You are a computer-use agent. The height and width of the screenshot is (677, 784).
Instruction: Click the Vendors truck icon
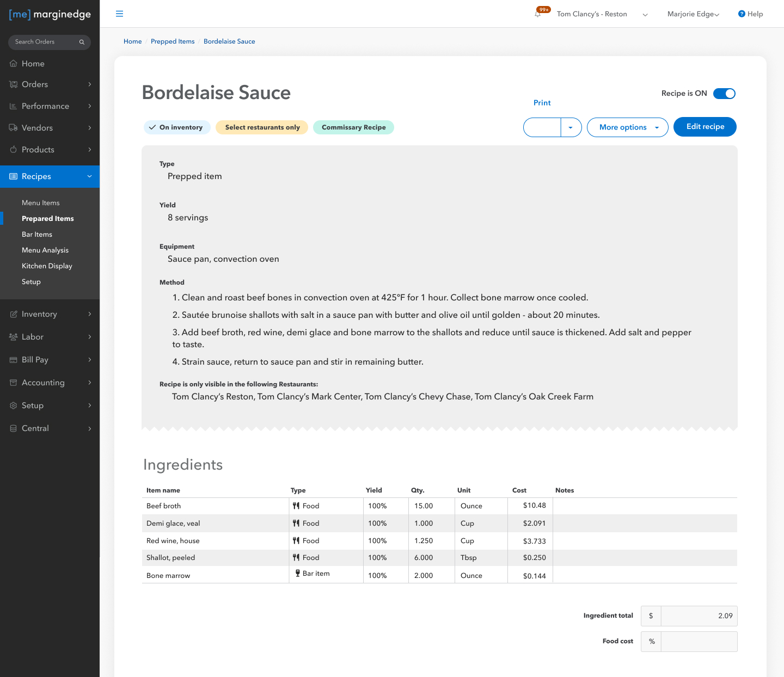[14, 128]
